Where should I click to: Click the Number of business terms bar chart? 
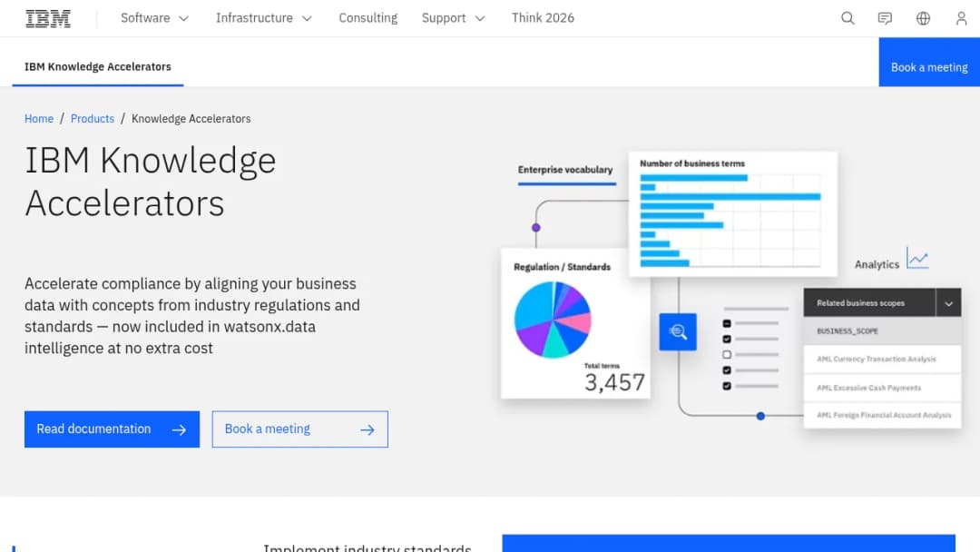pyautogui.click(x=730, y=220)
